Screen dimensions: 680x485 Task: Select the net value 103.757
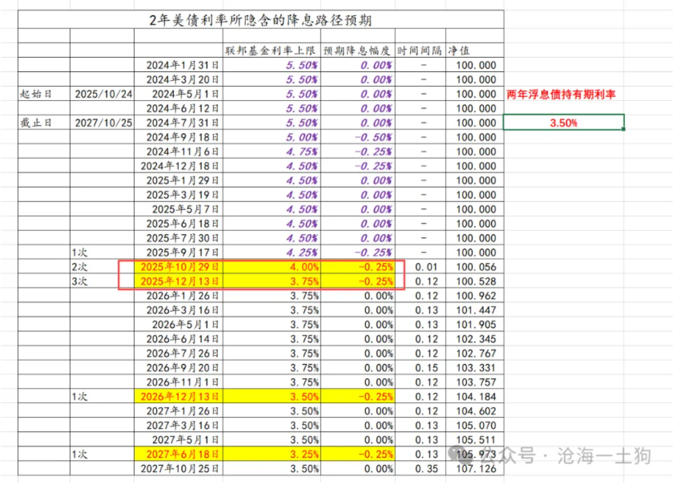click(474, 382)
